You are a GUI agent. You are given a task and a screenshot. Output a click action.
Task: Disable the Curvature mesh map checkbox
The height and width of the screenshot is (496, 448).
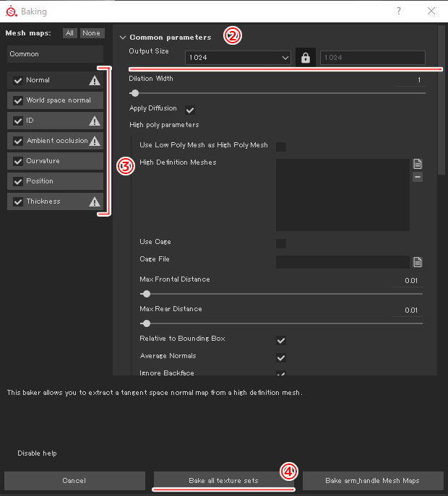point(18,161)
